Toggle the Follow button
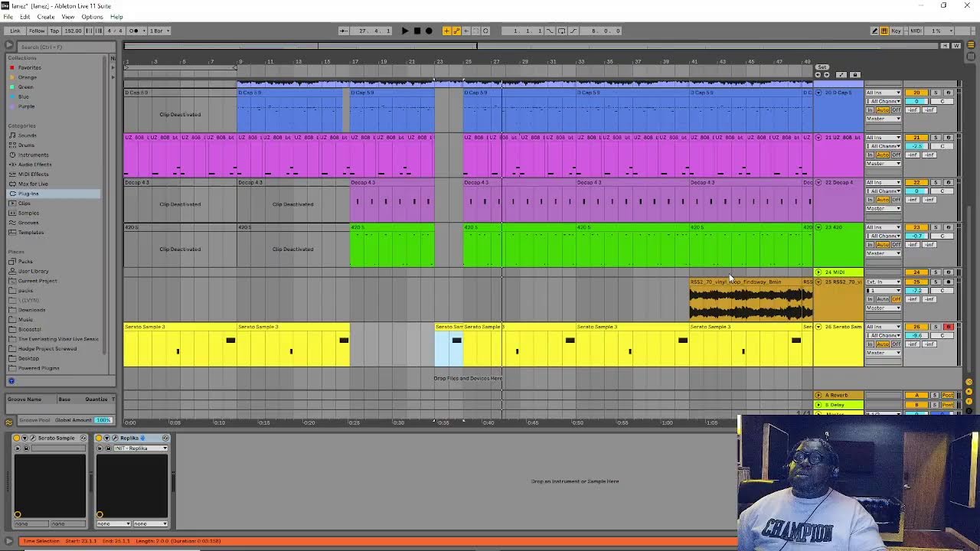The width and height of the screenshot is (980, 551). [37, 31]
